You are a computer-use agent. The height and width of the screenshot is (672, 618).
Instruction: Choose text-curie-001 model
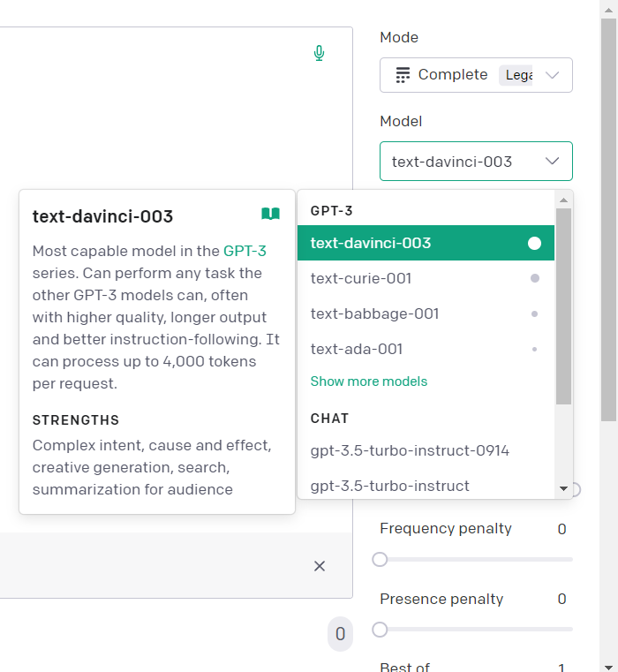pyautogui.click(x=361, y=278)
